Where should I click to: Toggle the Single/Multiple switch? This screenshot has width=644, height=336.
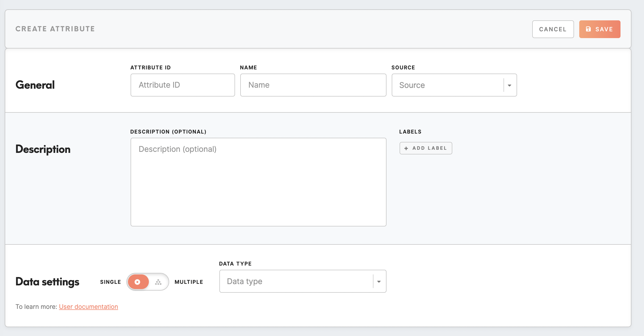tap(148, 282)
